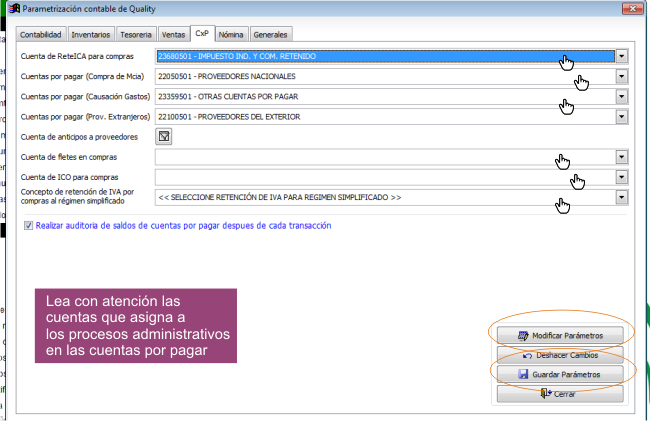This screenshot has width=650, height=421.
Task: Open dropdown arrow for Cuentas por pagar (Compra de Mcía)
Action: tap(621, 76)
